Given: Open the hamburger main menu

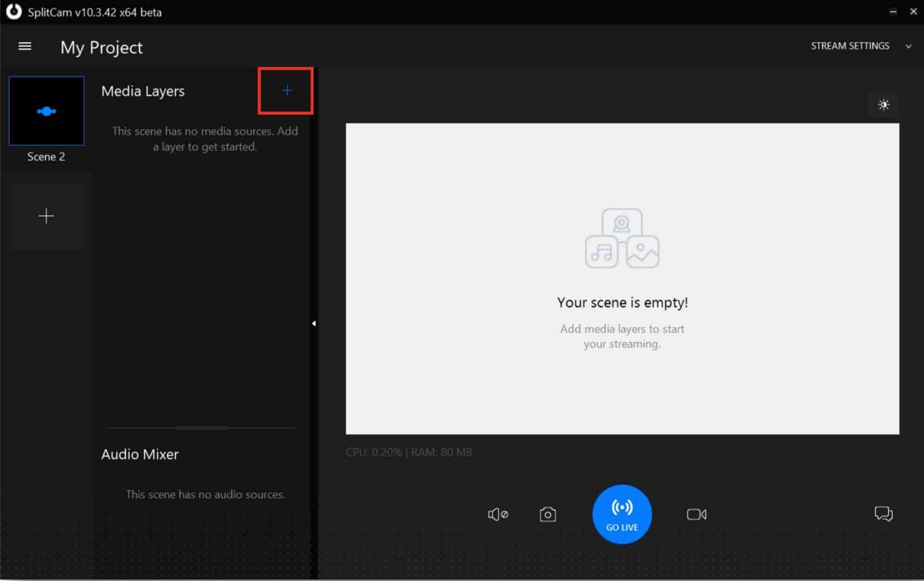Looking at the screenshot, I should pos(25,46).
